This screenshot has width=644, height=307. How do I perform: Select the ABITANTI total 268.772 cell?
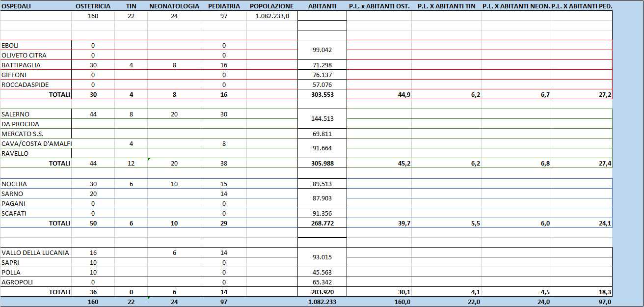click(322, 223)
